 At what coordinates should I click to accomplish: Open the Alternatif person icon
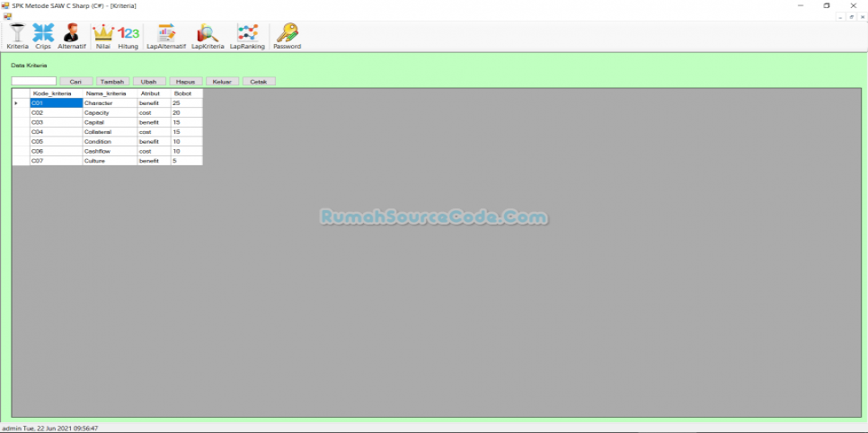tap(72, 34)
